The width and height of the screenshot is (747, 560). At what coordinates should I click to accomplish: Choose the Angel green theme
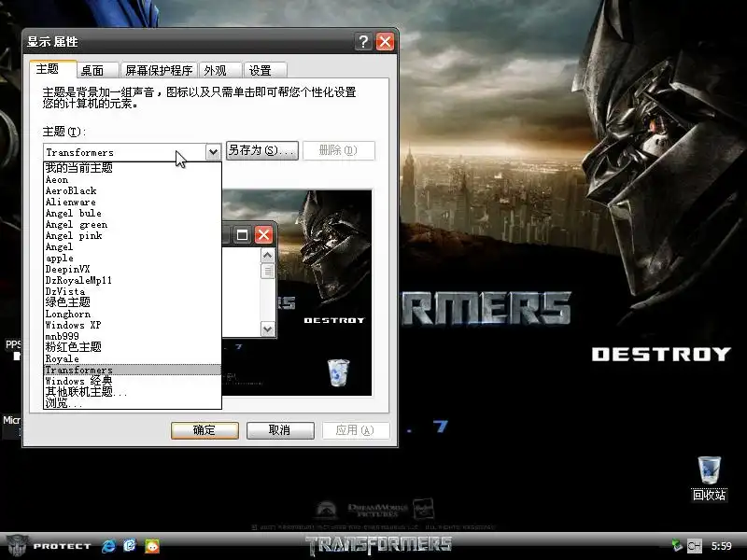(x=133, y=224)
